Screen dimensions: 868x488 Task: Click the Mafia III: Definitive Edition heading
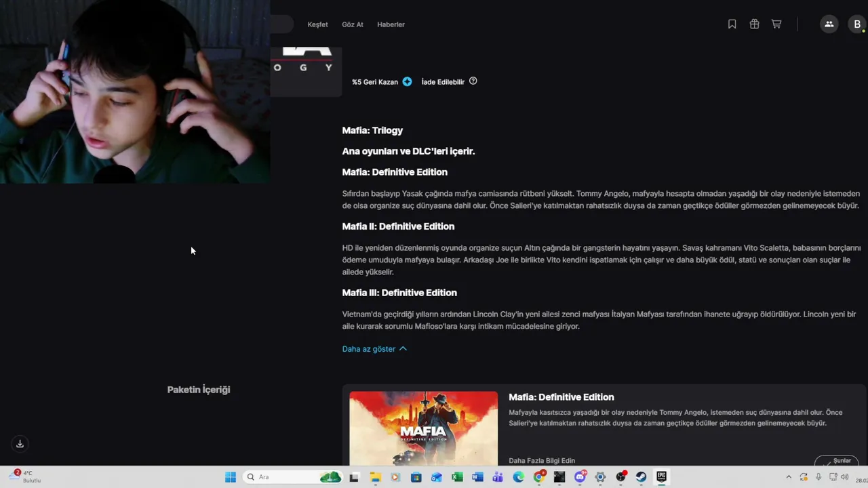399,293
